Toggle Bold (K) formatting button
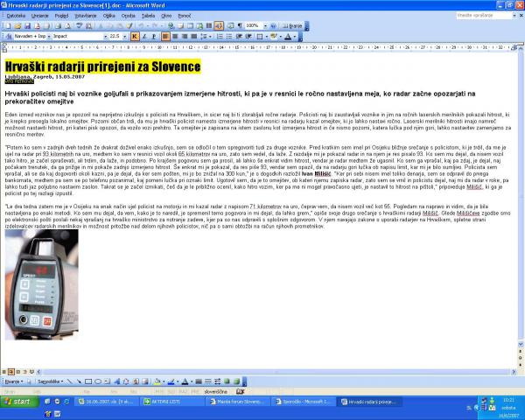 (x=135, y=37)
